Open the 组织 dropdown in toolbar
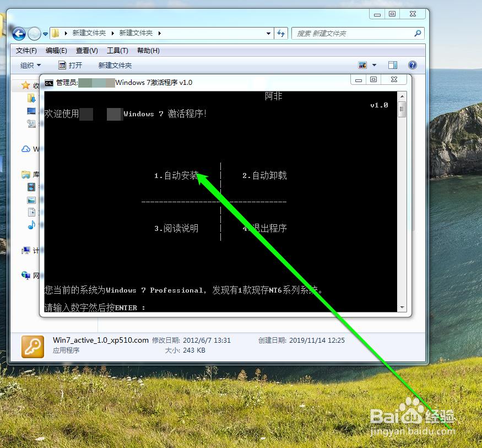This screenshot has width=482, height=448. pos(30,65)
